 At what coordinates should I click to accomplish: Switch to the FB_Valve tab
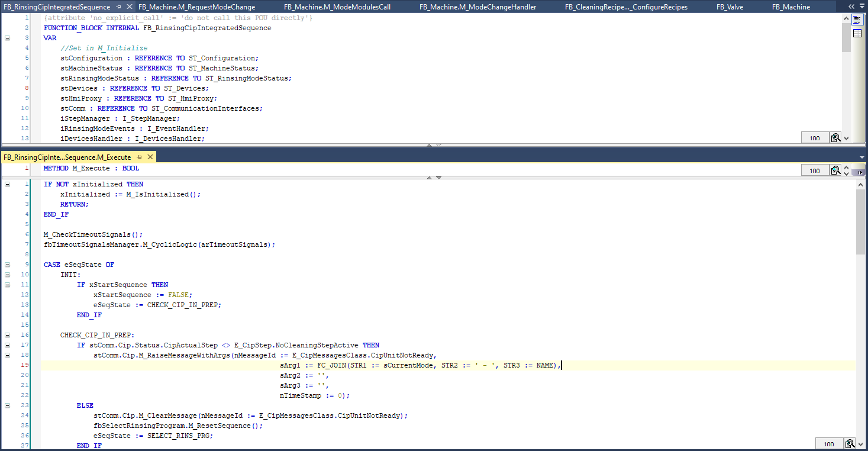[x=730, y=7]
